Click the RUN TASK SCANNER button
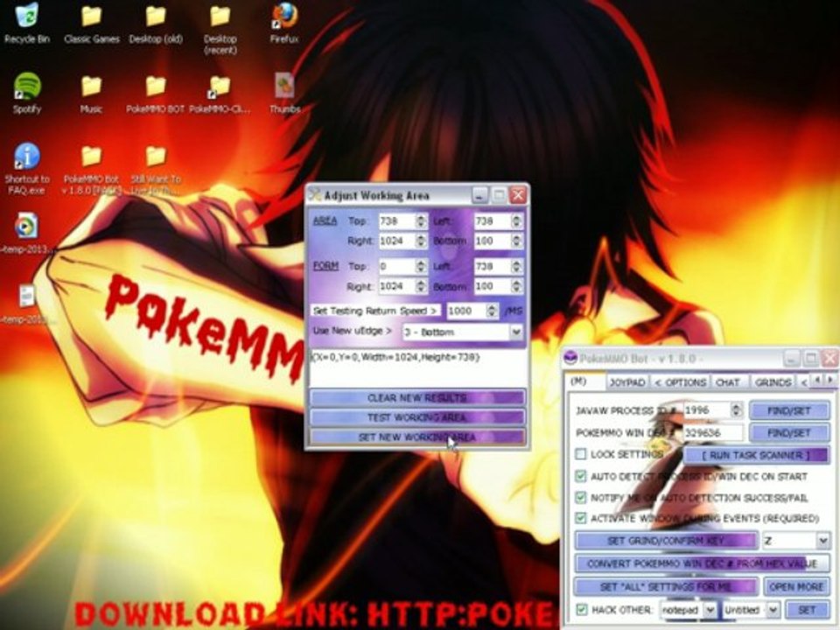This screenshot has width=840, height=630. click(x=756, y=455)
